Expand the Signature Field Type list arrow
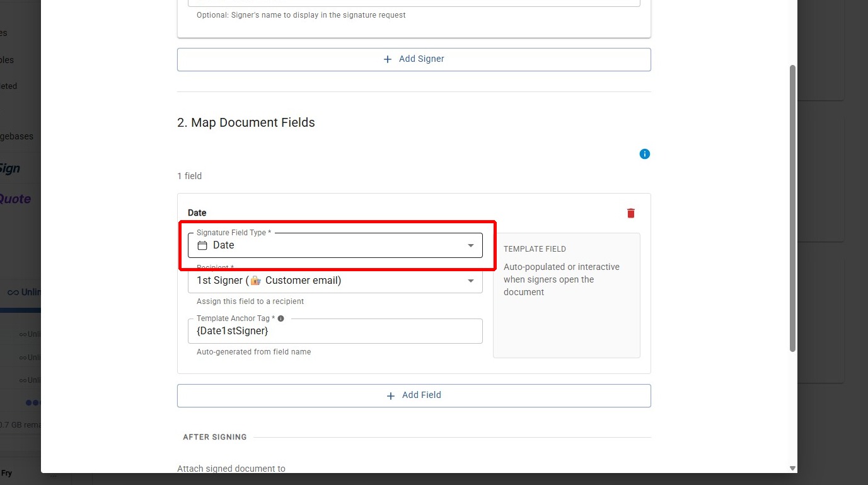This screenshot has width=868, height=485. (x=469, y=245)
